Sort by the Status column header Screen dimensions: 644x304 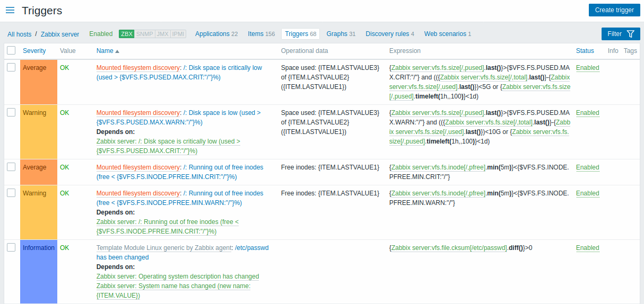tap(585, 51)
